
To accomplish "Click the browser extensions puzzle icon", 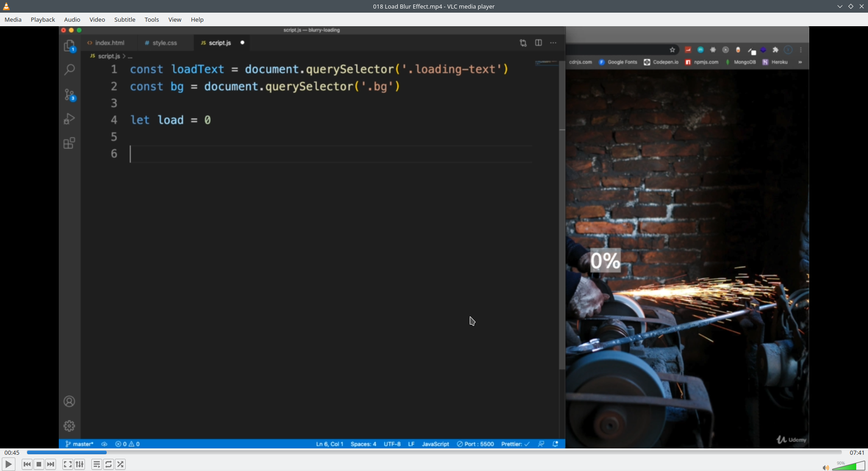I will pos(776,50).
